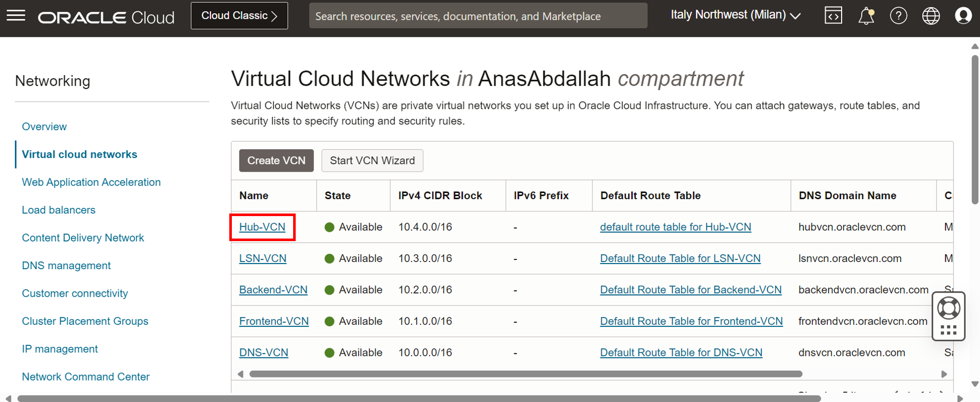Open Cloud Shell developer tools icon
Viewport: 980px width, 402px height.
tap(833, 16)
